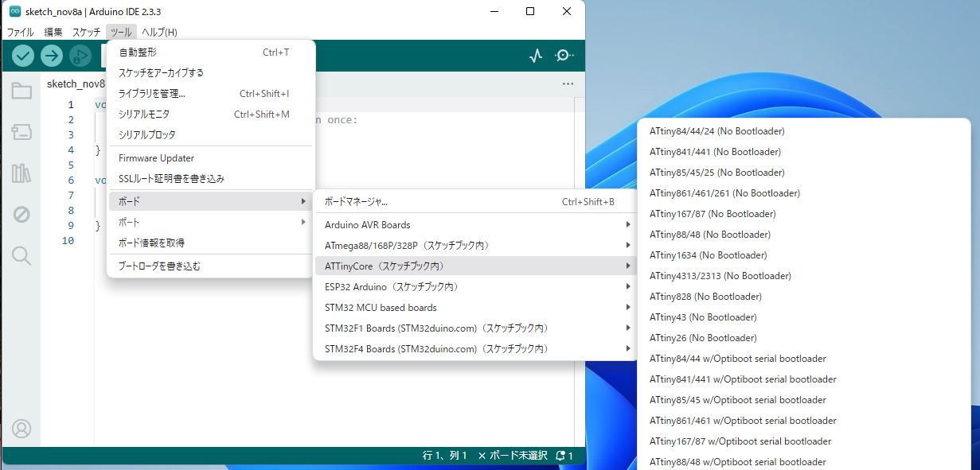Click ボード未選択 in status bar
The image size is (980, 470).
click(513, 456)
